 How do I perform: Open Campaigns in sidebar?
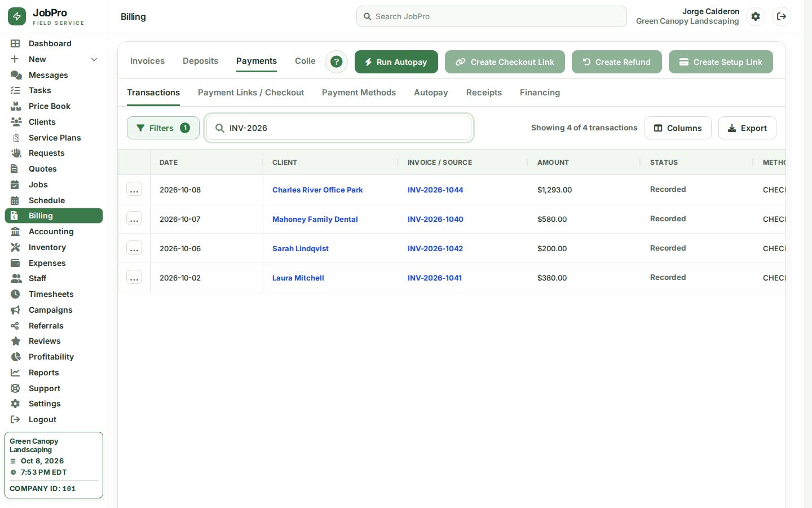(54, 310)
